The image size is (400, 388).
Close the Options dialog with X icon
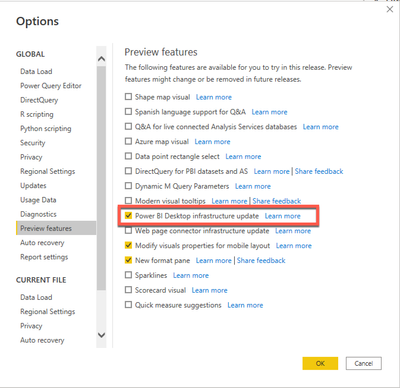point(390,9)
